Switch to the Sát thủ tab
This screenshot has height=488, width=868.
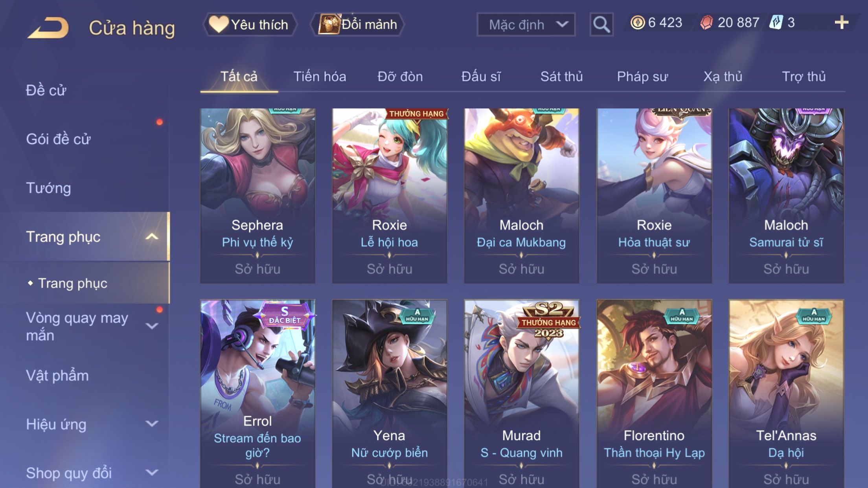(x=561, y=76)
